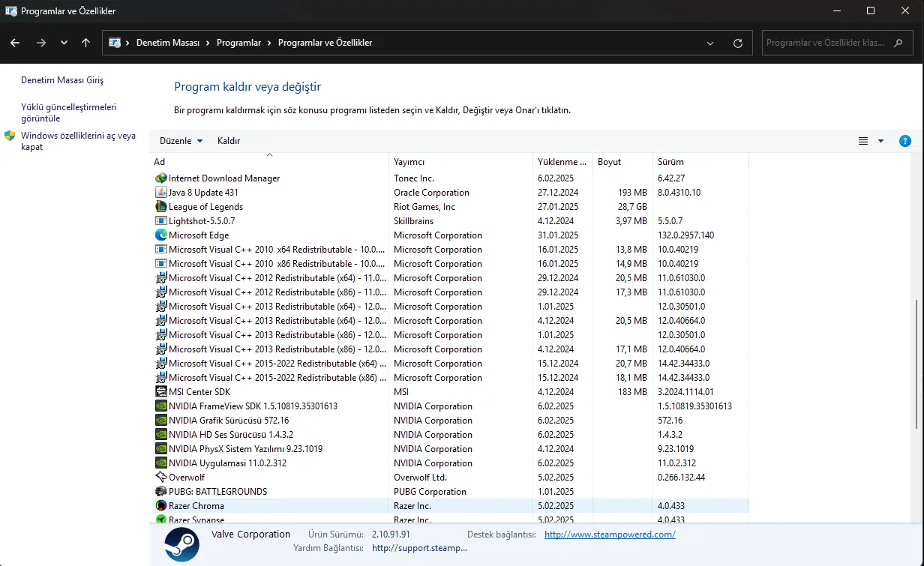Sort list by Yayımcı column header
The width and height of the screenshot is (924, 566).
460,162
